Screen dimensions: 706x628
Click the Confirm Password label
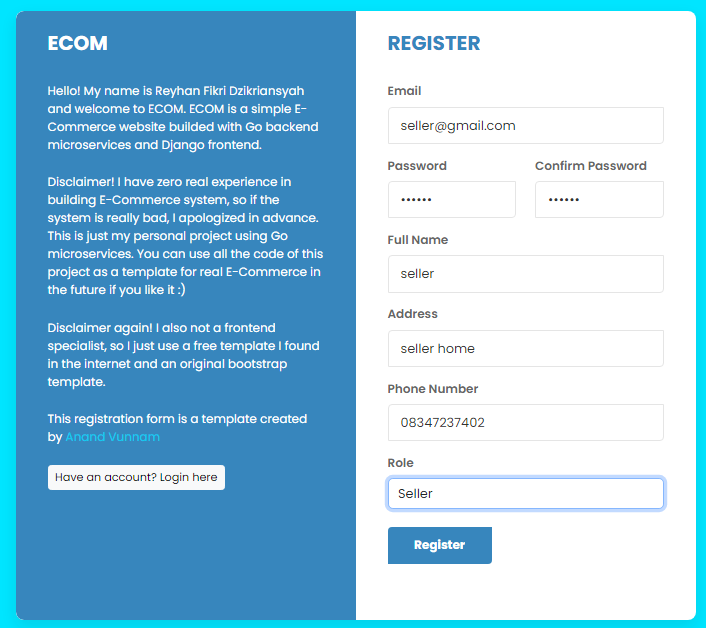click(x=591, y=166)
